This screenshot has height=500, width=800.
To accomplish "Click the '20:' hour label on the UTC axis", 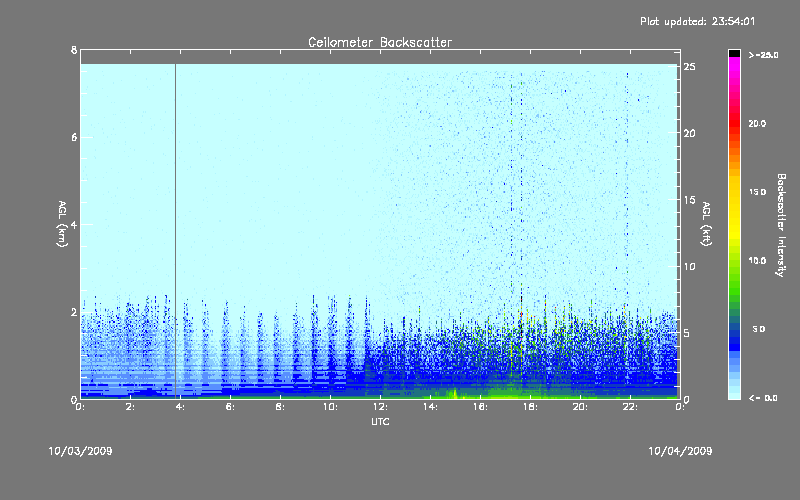I will pos(580,407).
